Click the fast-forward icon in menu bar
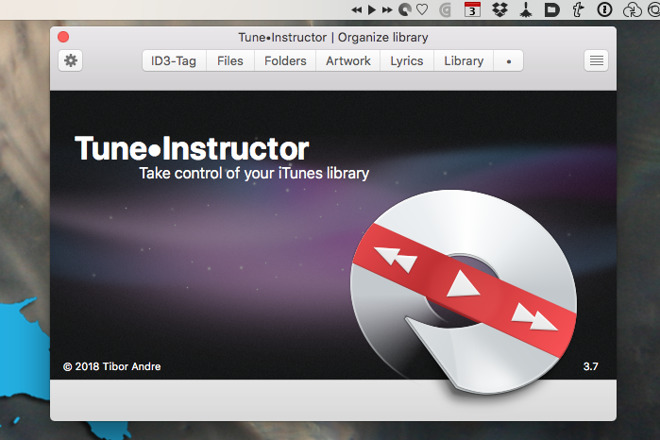This screenshot has height=440, width=660. (387, 10)
